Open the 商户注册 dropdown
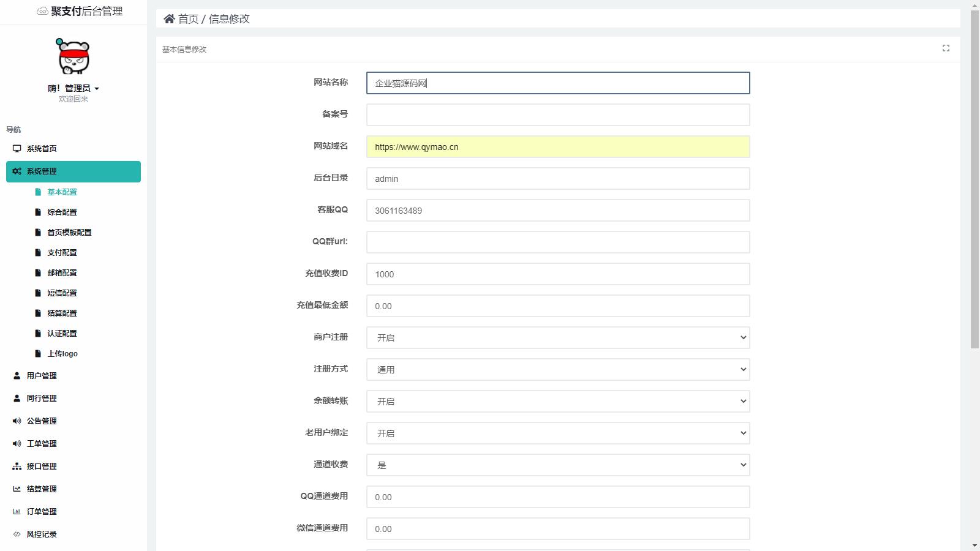 [x=557, y=338]
